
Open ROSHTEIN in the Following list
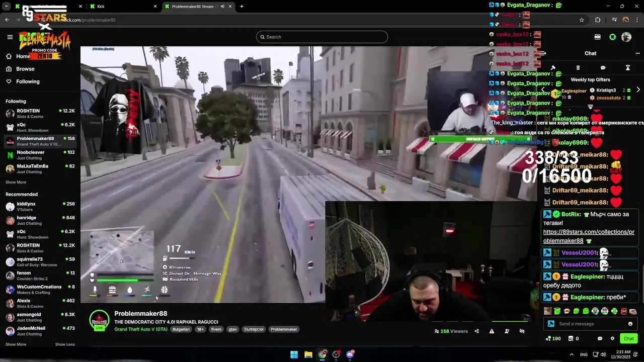40,114
